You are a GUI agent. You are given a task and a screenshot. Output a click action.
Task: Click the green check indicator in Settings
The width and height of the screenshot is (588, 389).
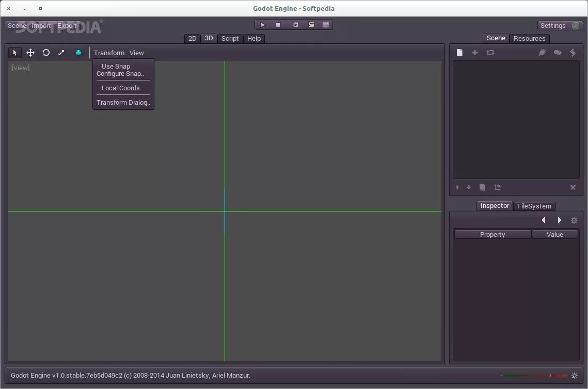tap(575, 25)
